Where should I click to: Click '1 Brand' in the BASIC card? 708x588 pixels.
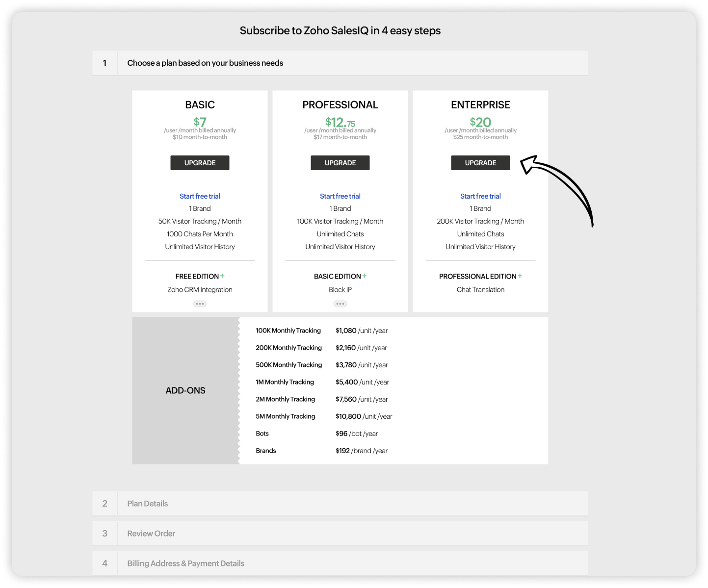coord(200,208)
